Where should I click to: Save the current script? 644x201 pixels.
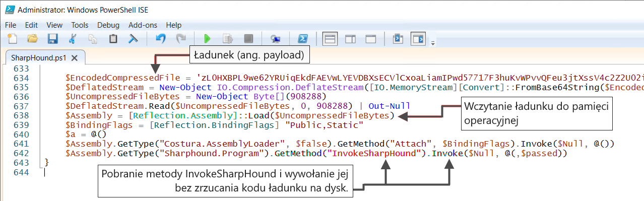click(52, 38)
